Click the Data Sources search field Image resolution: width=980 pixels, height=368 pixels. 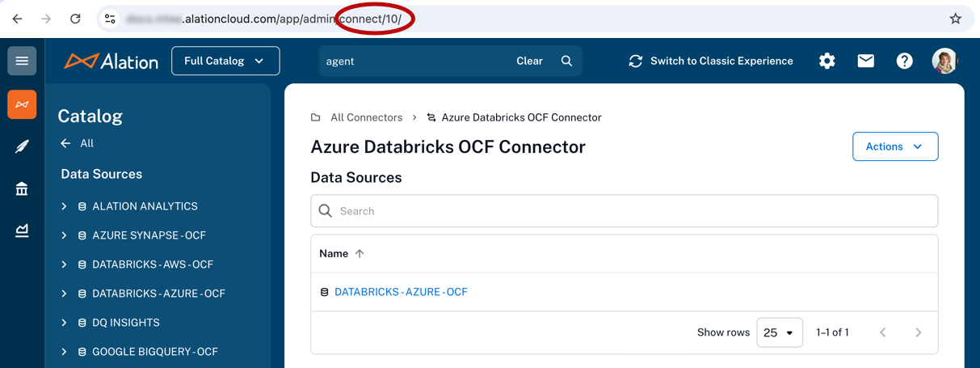coord(625,211)
